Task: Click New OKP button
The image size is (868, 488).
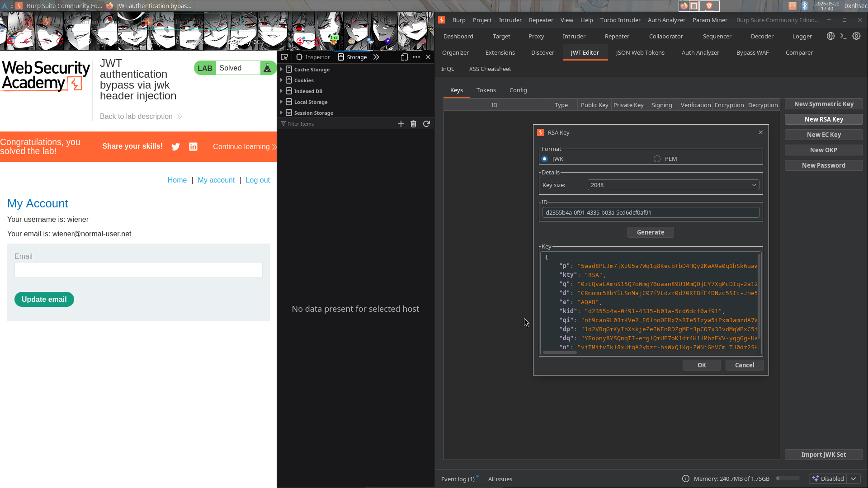Action: click(x=824, y=150)
